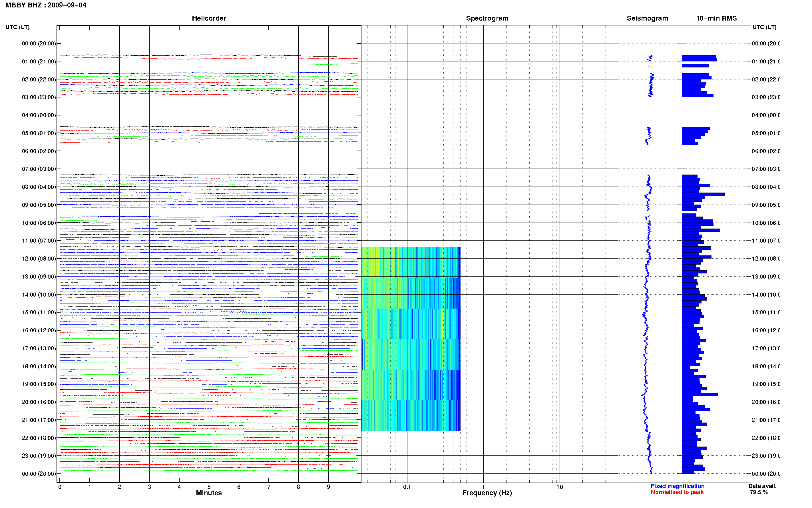
Task: Click the left '16:00 (12:00)' time label
Action: 39,330
